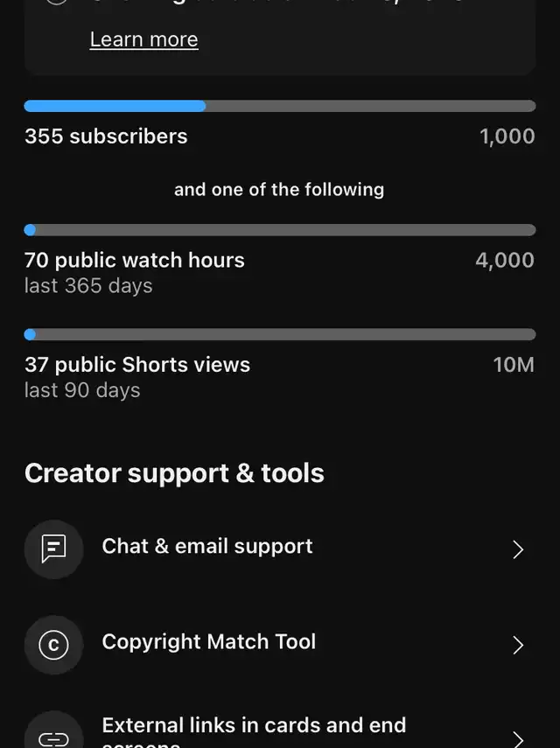
Task: Tap the 1,000 subscribers goal number
Action: (507, 136)
